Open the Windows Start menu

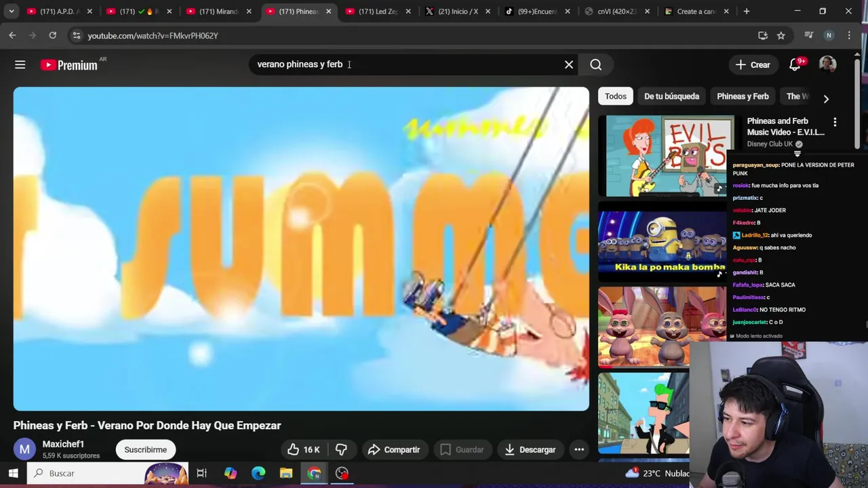[13, 473]
